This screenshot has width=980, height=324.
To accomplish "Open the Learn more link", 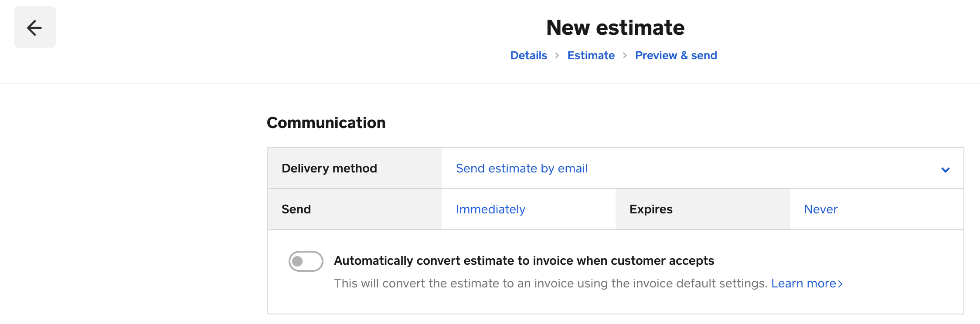I will pos(803,283).
